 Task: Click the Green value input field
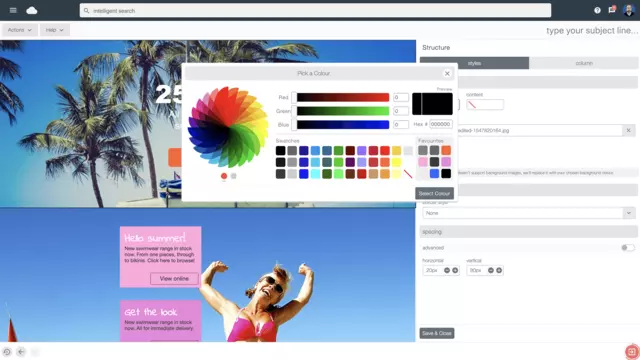tap(401, 111)
